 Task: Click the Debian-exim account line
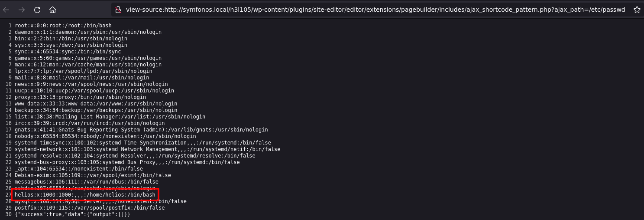tap(93, 175)
